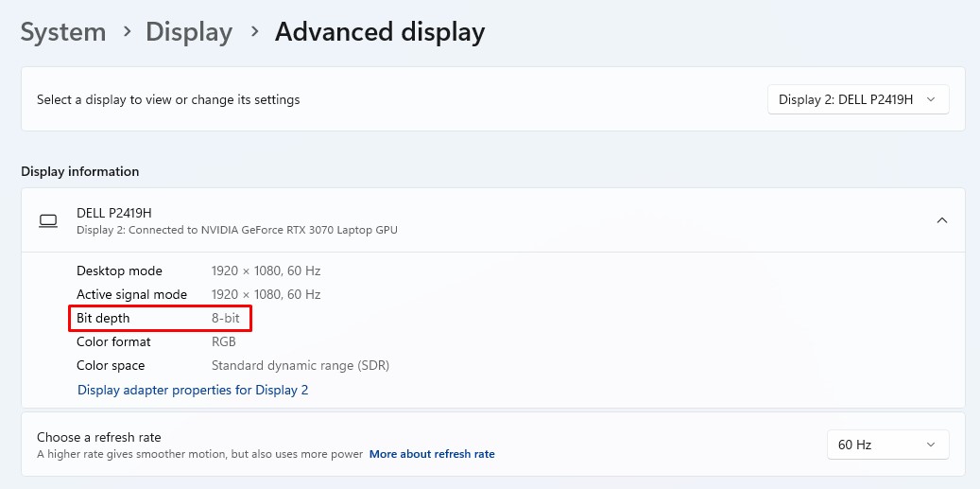
Task: Select the Bit depth 8-bit value
Action: pos(225,319)
